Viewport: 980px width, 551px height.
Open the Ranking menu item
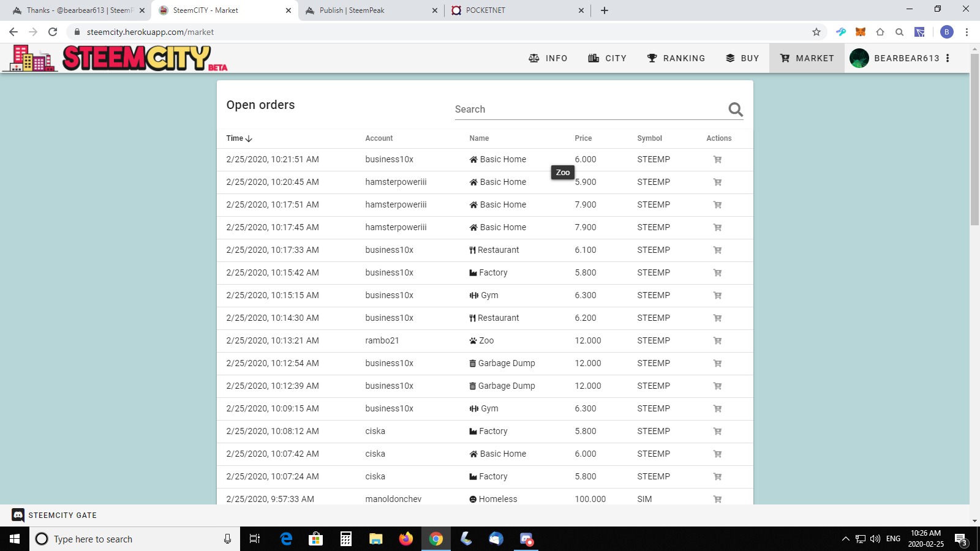click(676, 58)
